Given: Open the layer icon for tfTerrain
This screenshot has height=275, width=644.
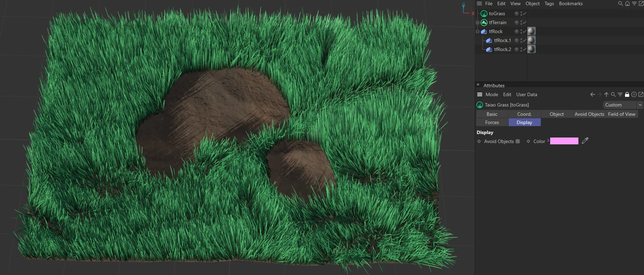Looking at the screenshot, I should tap(517, 23).
